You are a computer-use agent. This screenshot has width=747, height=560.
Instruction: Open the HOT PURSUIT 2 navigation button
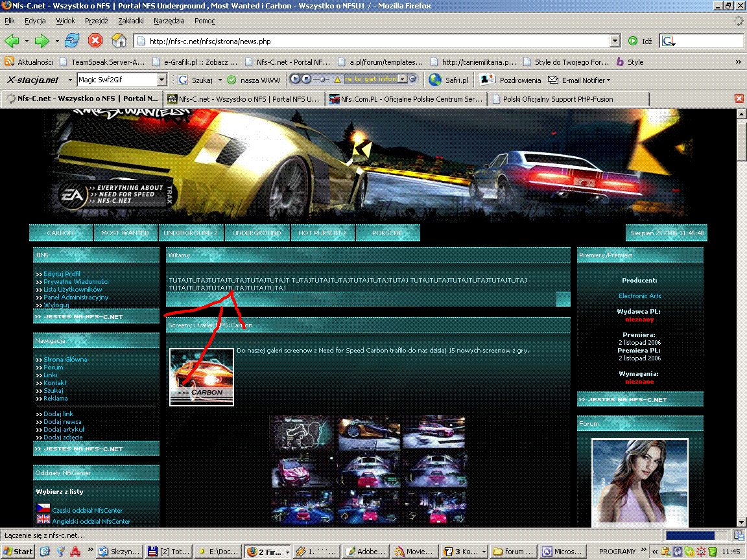pos(322,233)
